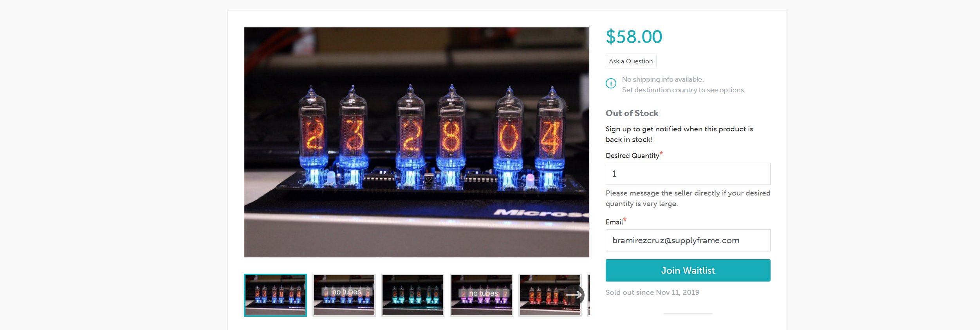The image size is (980, 330).
Task: Click the $58.00 price
Action: point(634,37)
